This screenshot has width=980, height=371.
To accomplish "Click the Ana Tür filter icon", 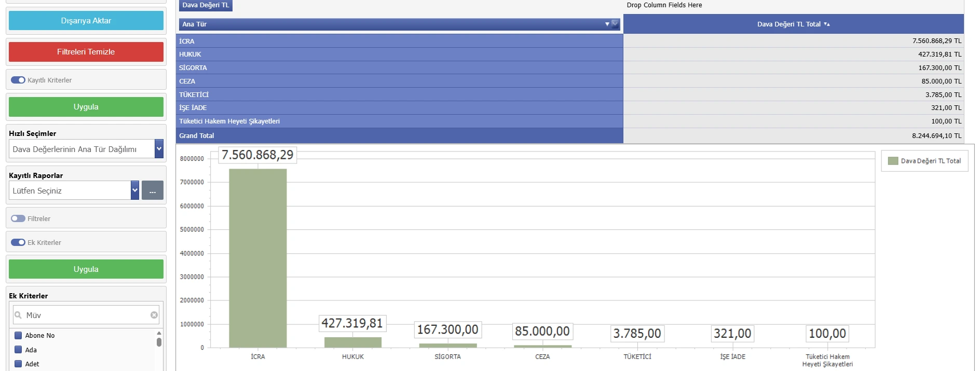I will (x=615, y=24).
